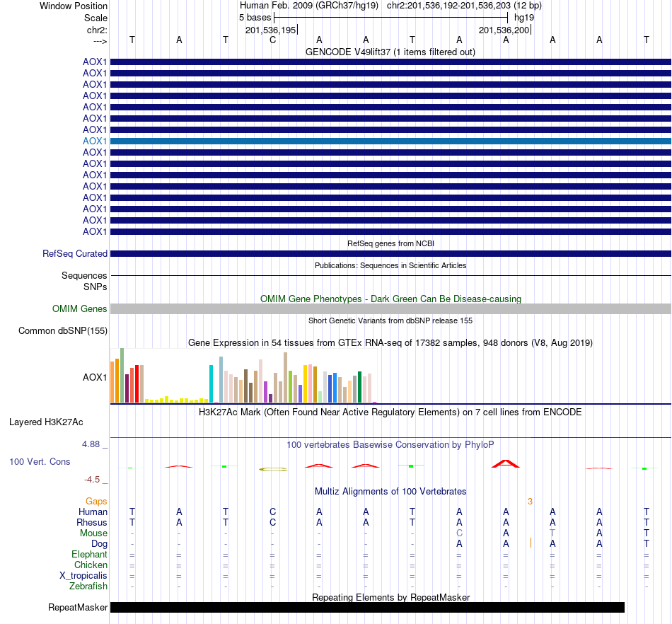Click the orange 3 gap count
672x624 pixels.
530,502
